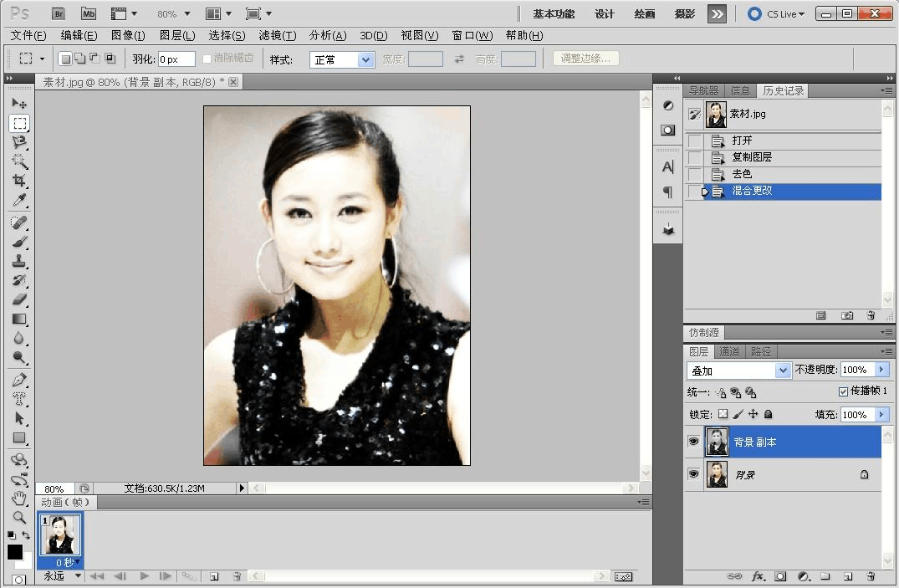Viewport: 899px width, 588px height.
Task: Select the Lasso tool
Action: click(x=19, y=142)
